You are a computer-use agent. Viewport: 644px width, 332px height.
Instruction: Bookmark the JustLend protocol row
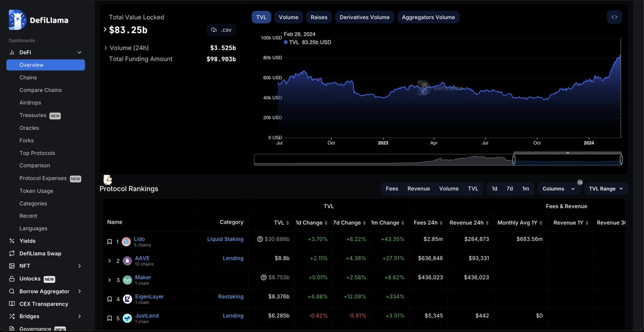pos(109,319)
